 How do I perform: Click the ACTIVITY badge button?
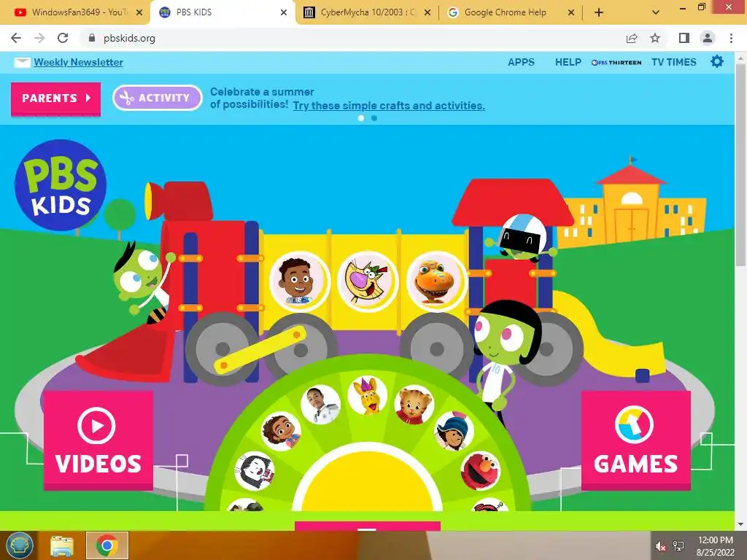(x=158, y=98)
